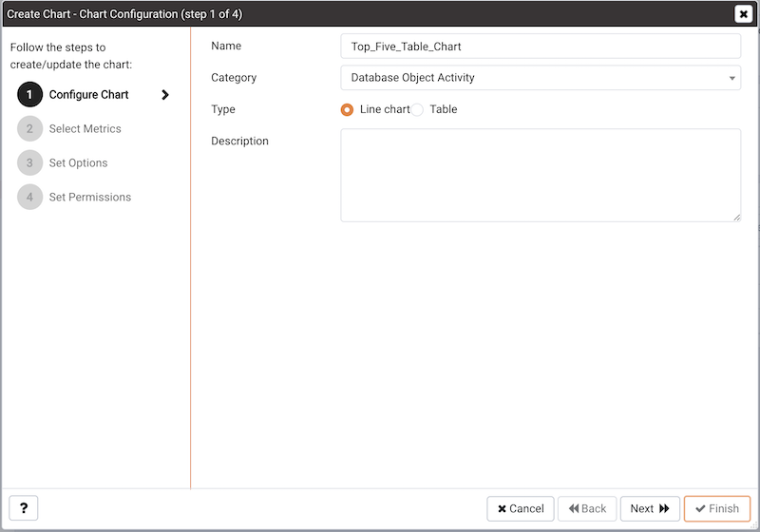Click the Description field label
Image resolution: width=760 pixels, height=532 pixels.
click(239, 141)
